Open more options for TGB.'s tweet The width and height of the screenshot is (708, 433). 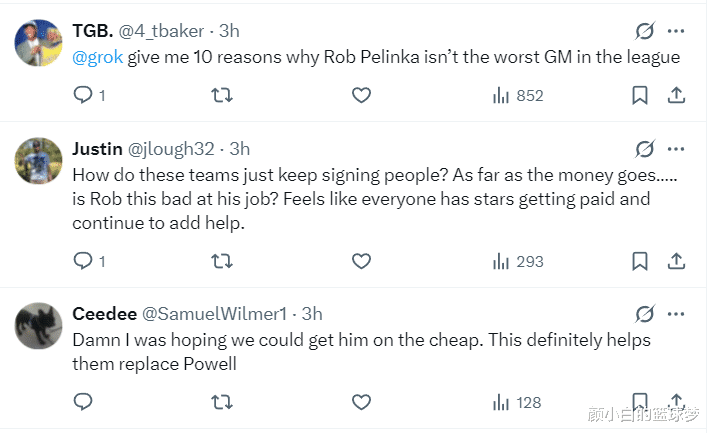[677, 31]
